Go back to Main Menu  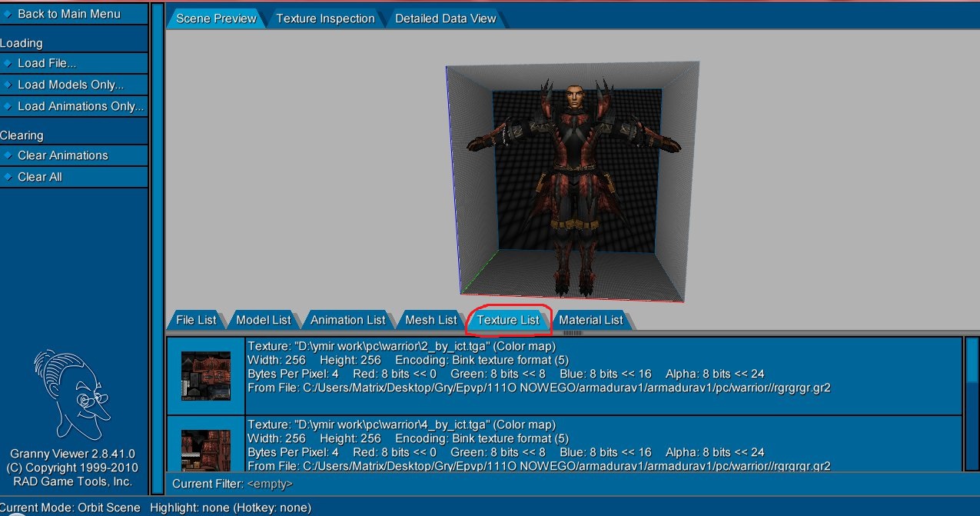click(x=73, y=14)
